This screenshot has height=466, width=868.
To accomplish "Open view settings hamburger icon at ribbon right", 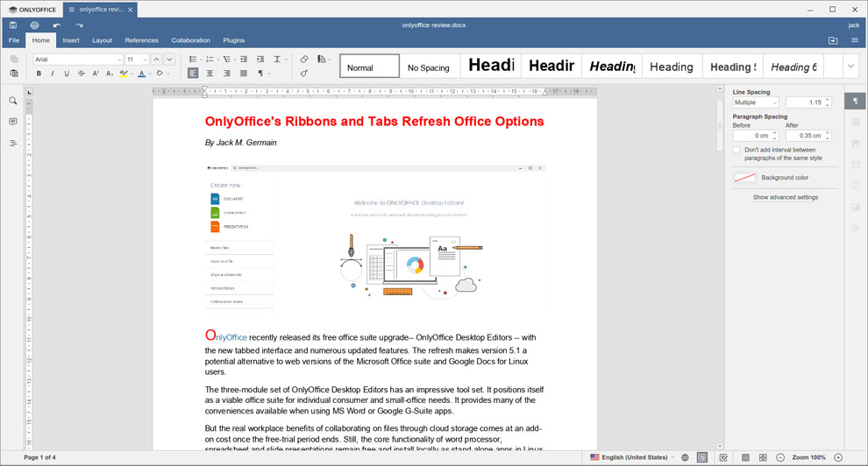I will point(855,40).
